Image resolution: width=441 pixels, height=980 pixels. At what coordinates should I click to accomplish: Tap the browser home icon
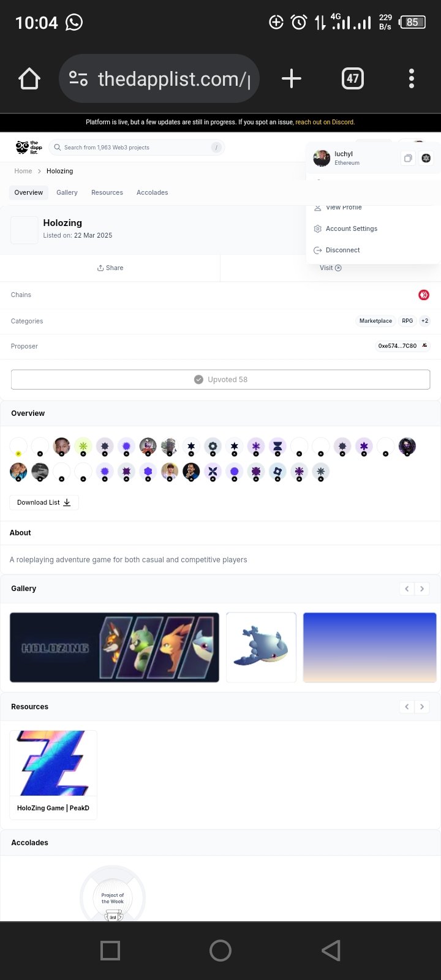(29, 78)
